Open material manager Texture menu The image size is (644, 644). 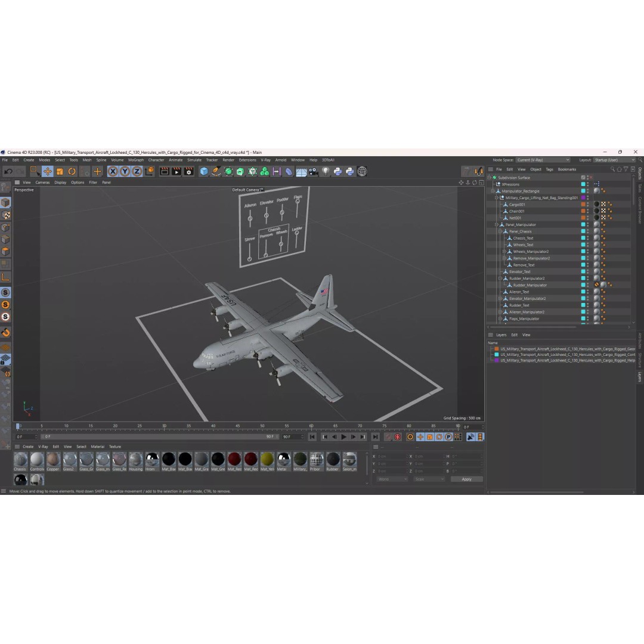(x=115, y=447)
